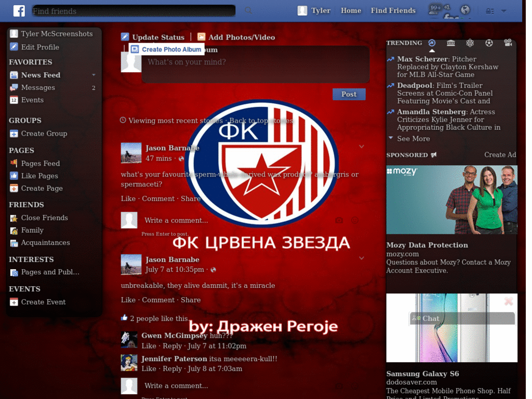Show sports trending soccer ball icon
532x399 pixels.
click(489, 43)
